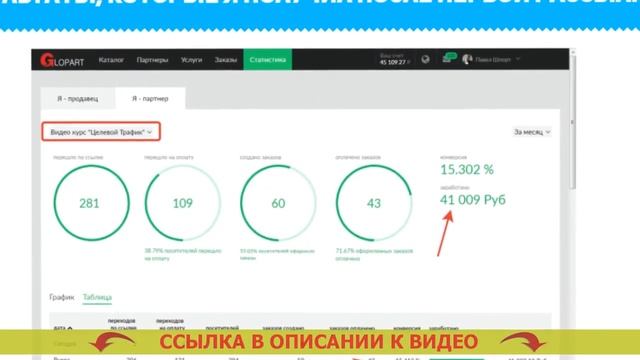Switch to the График view tab
Viewport: 640px width, 360px height.
tap(62, 297)
